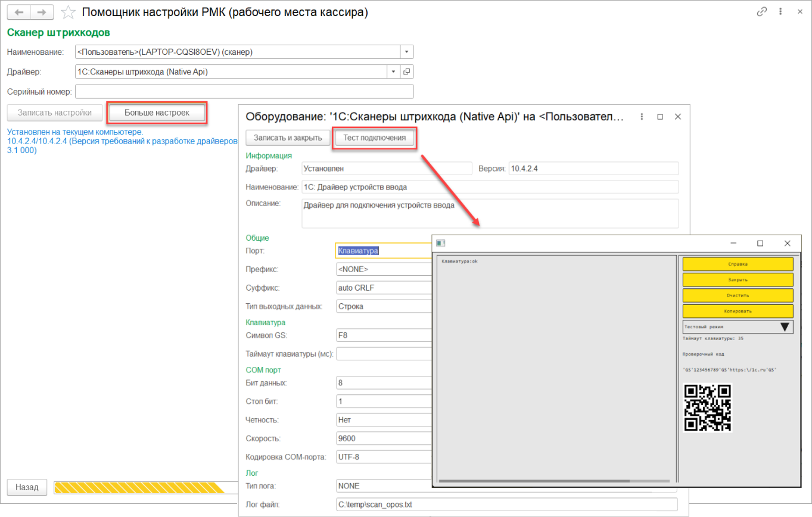The height and width of the screenshot is (517, 812).
Task: Close the Оборудование dialog
Action: click(678, 117)
